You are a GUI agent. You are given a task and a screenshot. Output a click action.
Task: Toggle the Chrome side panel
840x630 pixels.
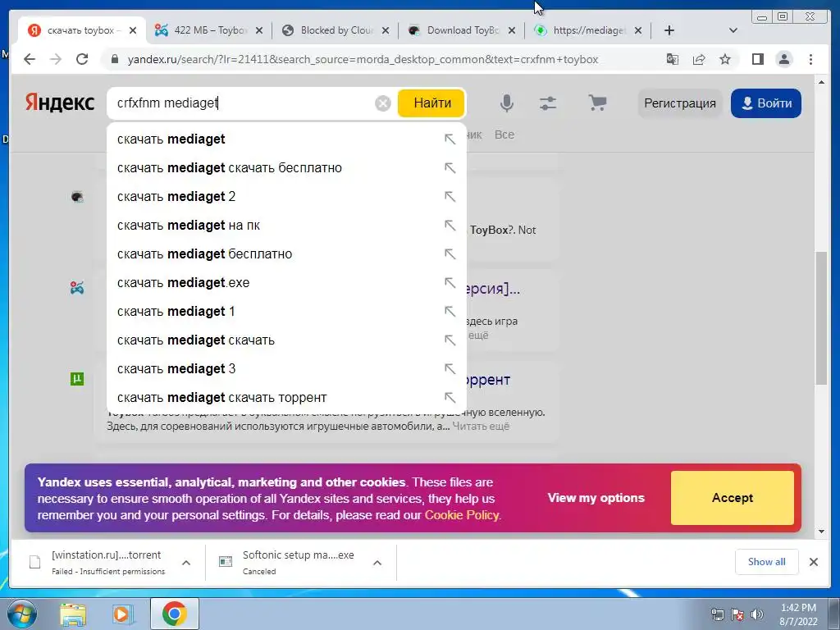[757, 59]
